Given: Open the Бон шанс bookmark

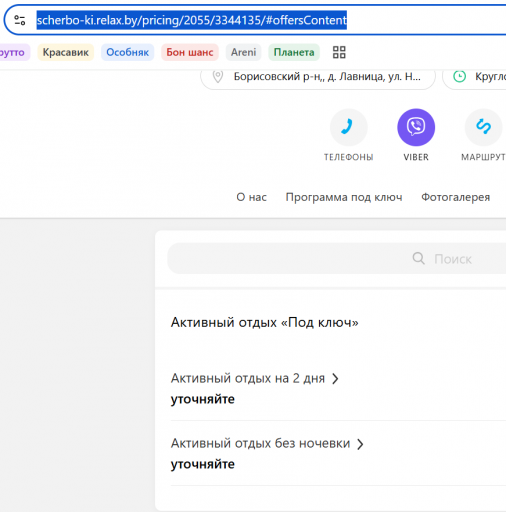Looking at the screenshot, I should [190, 52].
